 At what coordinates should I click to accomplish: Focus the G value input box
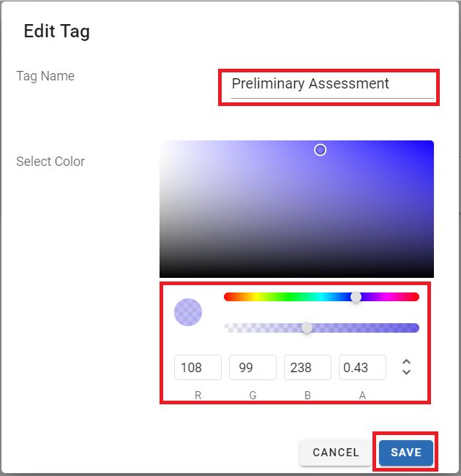252,368
